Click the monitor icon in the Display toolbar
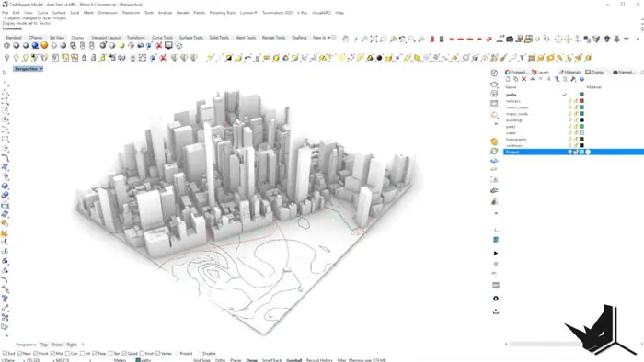The height and width of the screenshot is (362, 644). coord(168,46)
